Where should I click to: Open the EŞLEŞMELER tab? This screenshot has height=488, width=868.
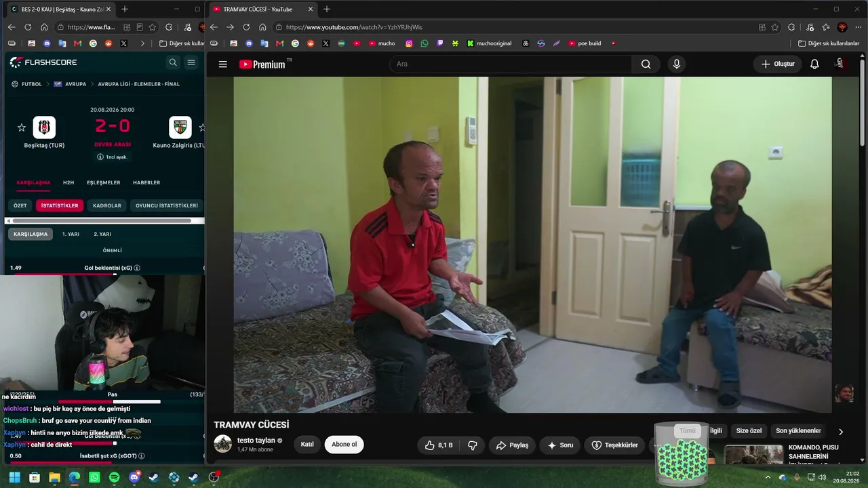[103, 183]
